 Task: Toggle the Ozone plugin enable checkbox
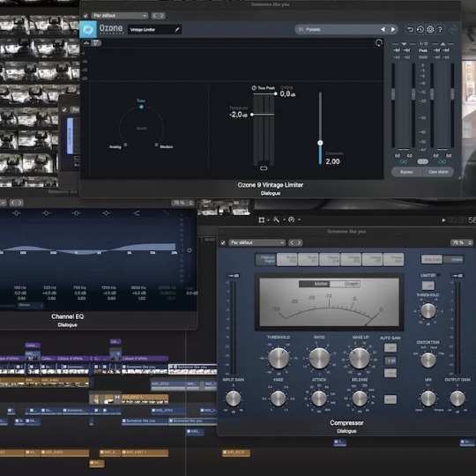(86, 16)
